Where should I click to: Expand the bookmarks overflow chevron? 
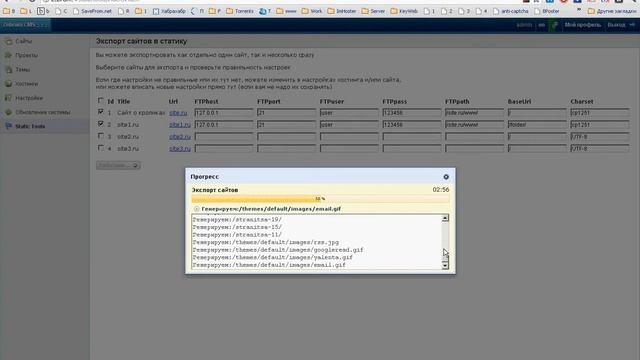pos(579,10)
